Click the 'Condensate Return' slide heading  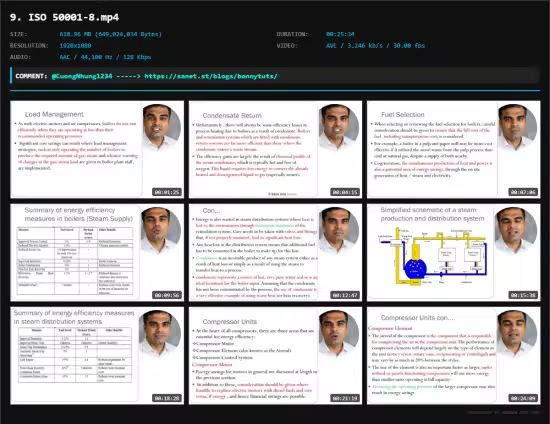(x=232, y=116)
